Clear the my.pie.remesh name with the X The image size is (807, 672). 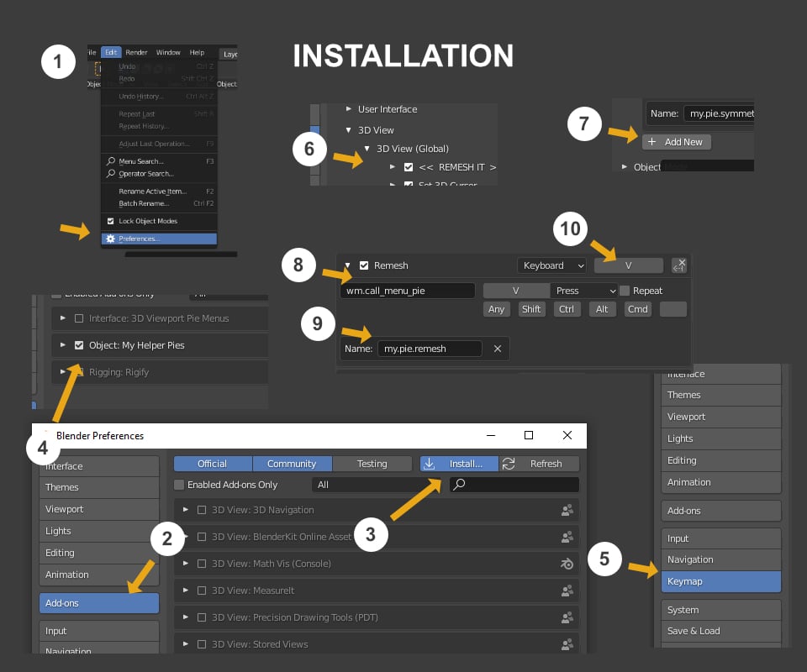click(x=497, y=349)
